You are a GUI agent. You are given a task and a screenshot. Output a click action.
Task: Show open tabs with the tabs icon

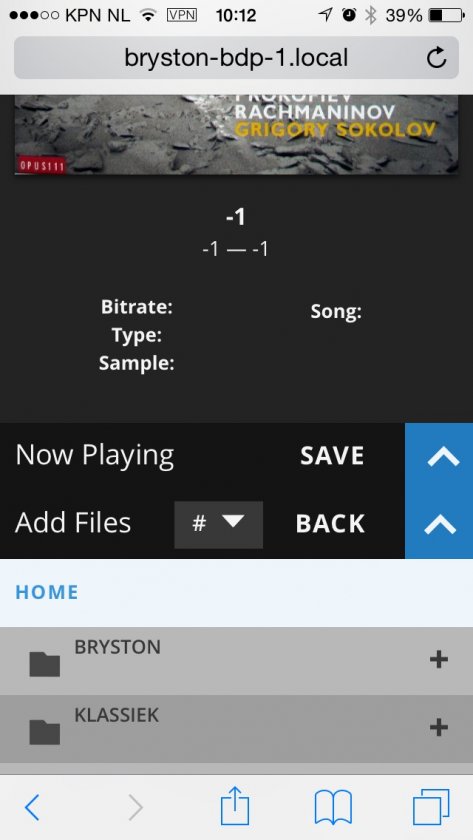coord(431,807)
